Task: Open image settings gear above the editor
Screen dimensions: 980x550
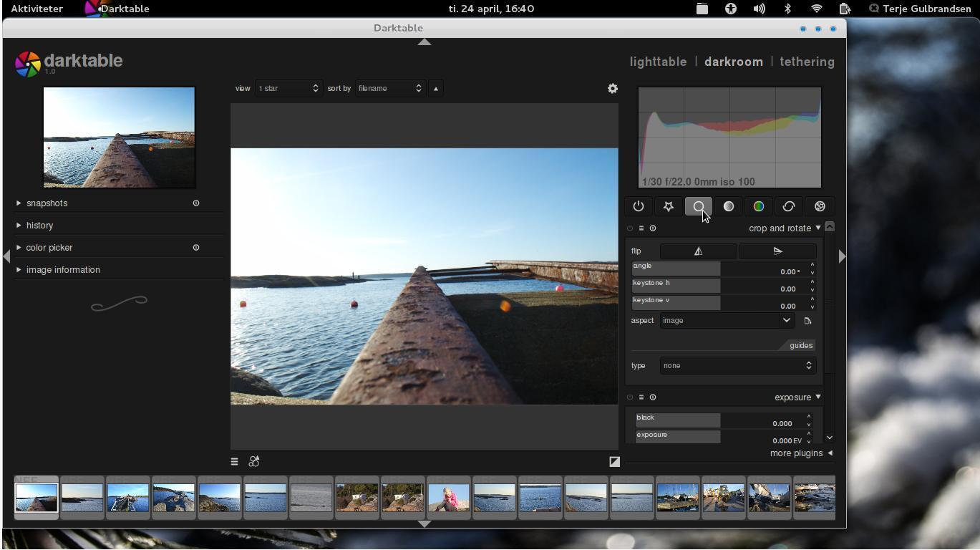Action: (x=612, y=88)
